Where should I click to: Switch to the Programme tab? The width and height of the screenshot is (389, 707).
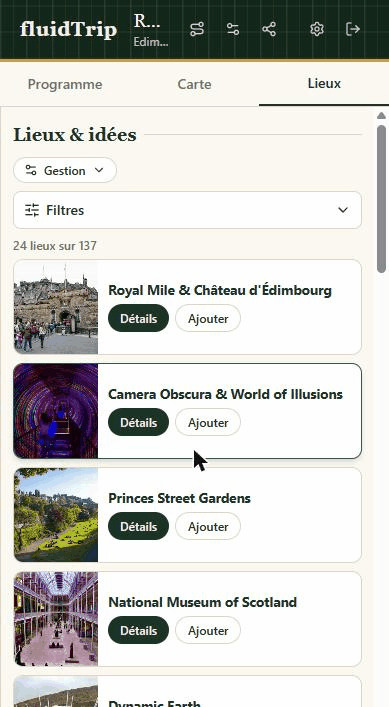tap(65, 84)
